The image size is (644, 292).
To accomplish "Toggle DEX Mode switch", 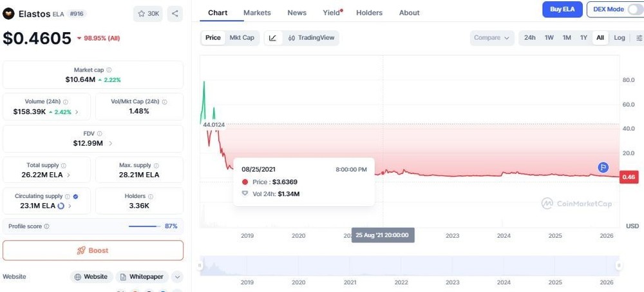I will click(635, 10).
